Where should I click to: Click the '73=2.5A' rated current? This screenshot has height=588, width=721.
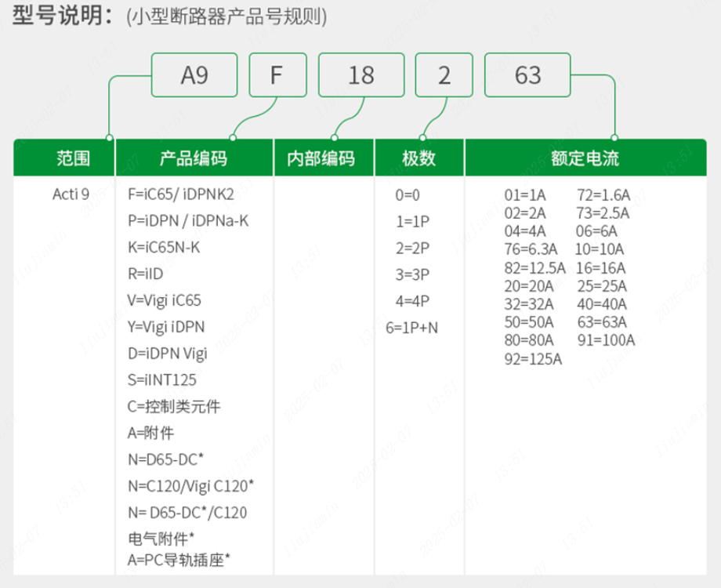(x=603, y=213)
